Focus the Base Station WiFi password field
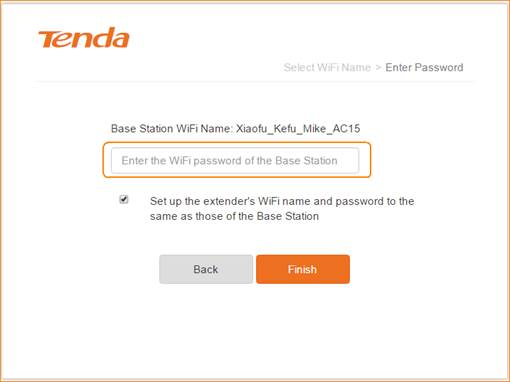510x382 pixels. [235, 161]
